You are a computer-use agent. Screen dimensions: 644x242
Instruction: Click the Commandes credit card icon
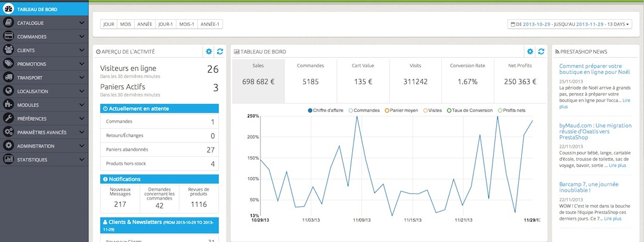click(x=8, y=36)
